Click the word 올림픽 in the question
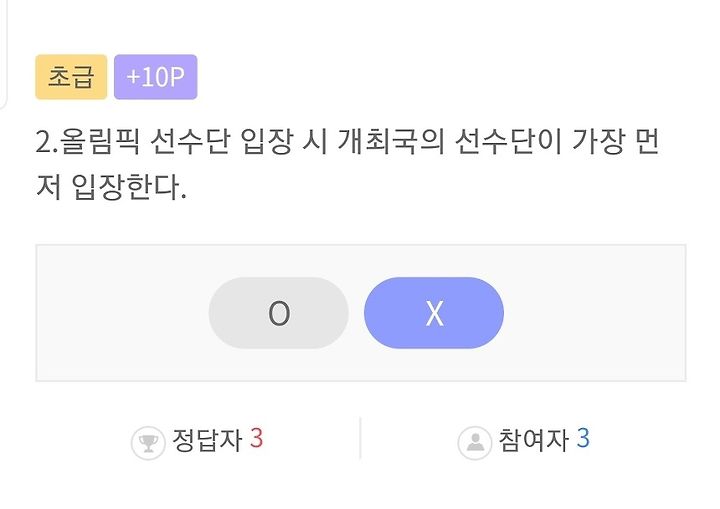The image size is (720, 509). point(100,141)
